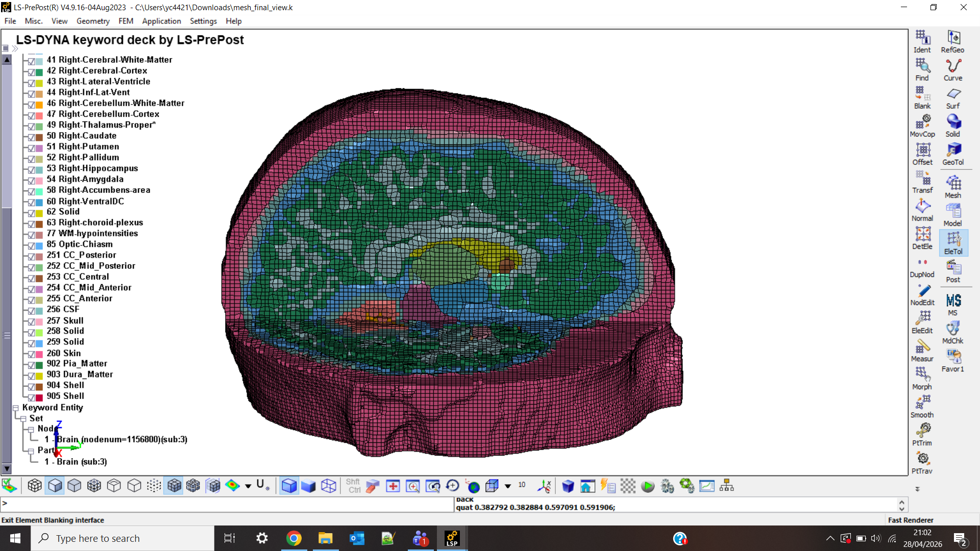
Task: Click the clear eraser toolbar icon
Action: point(373,486)
